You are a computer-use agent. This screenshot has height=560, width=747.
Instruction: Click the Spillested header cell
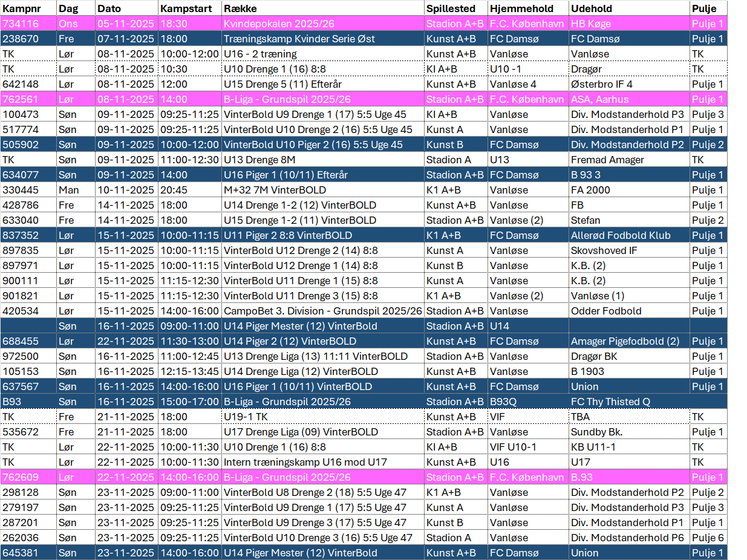[x=451, y=8]
